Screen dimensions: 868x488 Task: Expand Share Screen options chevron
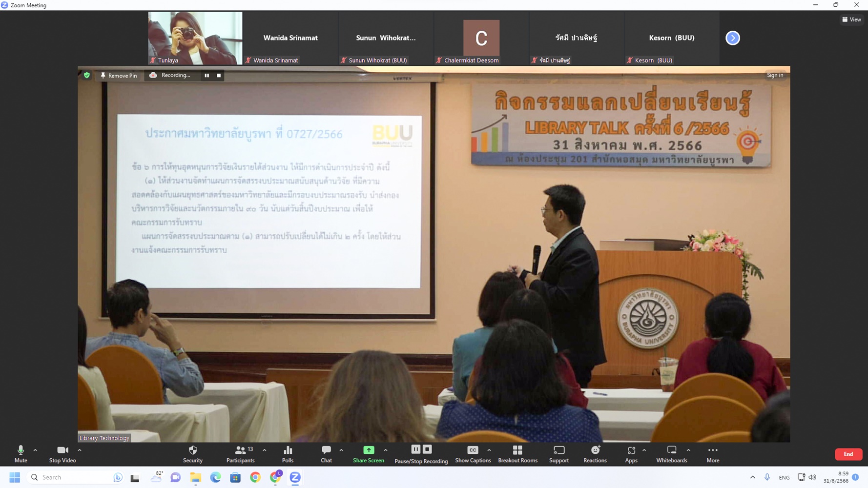click(x=386, y=450)
